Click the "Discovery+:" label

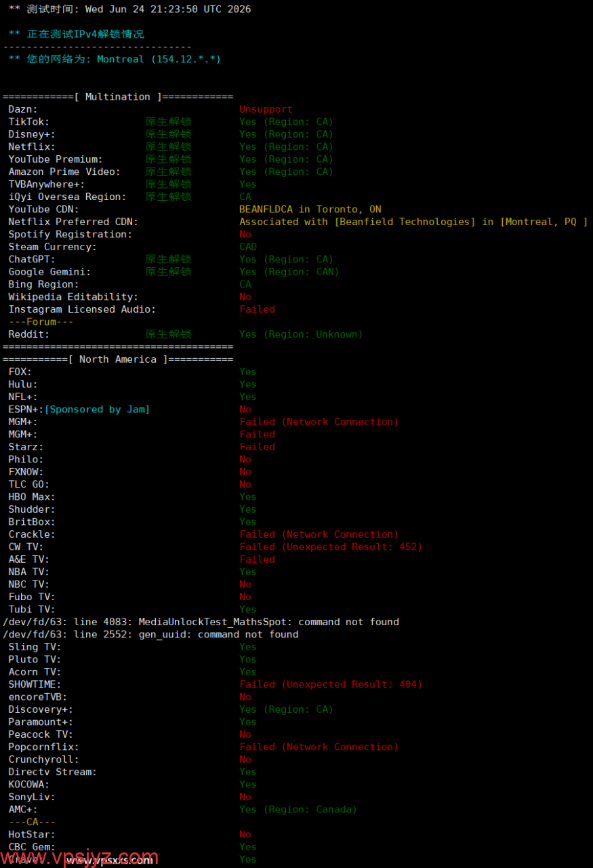click(41, 710)
